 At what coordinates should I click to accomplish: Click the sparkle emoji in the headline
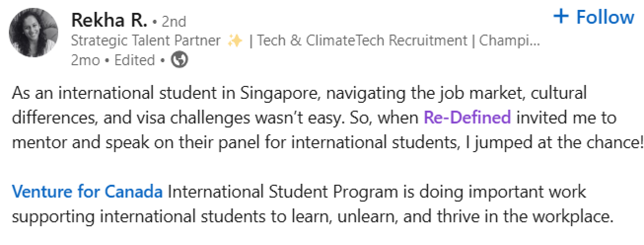(x=235, y=41)
